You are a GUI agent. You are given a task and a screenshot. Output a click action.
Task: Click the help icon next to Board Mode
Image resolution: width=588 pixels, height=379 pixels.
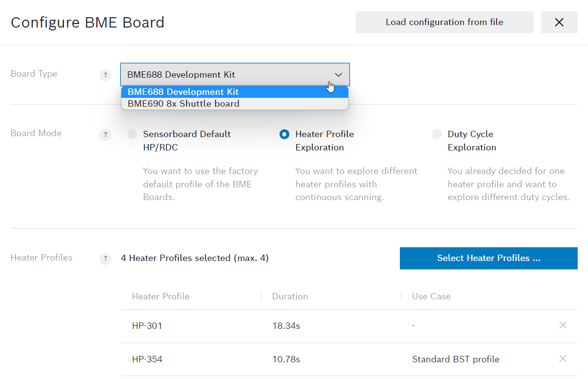click(106, 135)
